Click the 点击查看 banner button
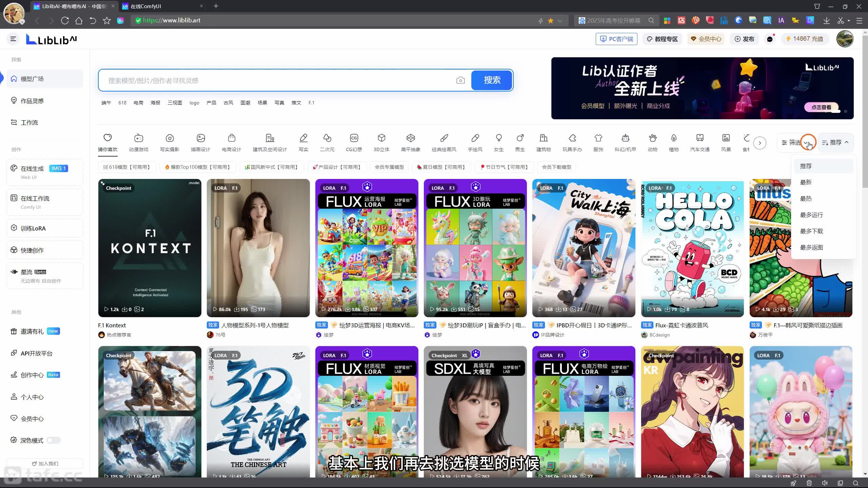Viewport: 868px width, 488px height. coord(821,107)
